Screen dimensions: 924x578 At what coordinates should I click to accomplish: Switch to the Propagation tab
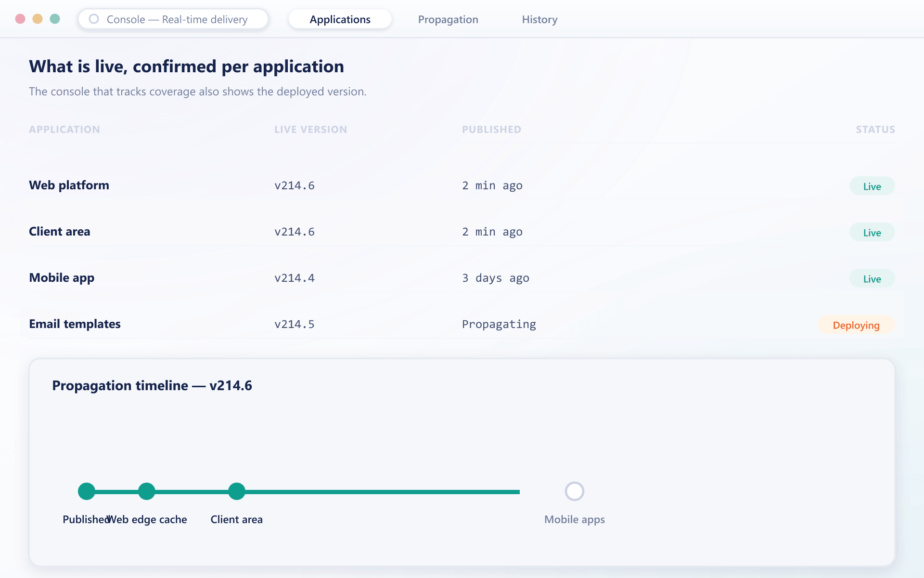coord(448,19)
